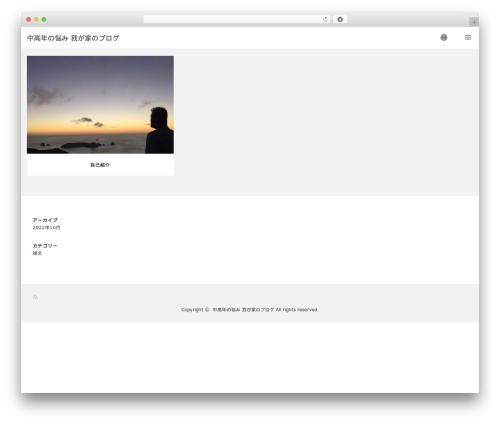The image size is (500, 423).
Task: Click the round info icon in header
Action: pyautogui.click(x=444, y=38)
